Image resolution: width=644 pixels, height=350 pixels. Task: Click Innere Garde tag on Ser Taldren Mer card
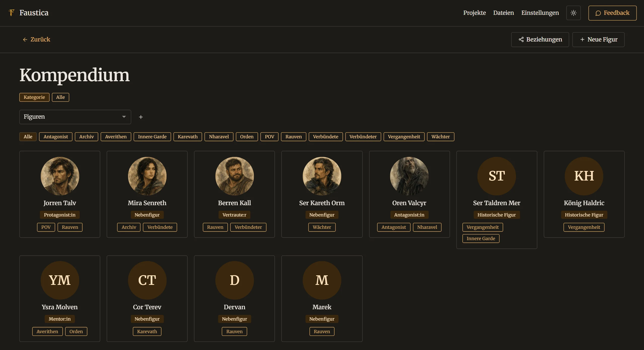(481, 239)
